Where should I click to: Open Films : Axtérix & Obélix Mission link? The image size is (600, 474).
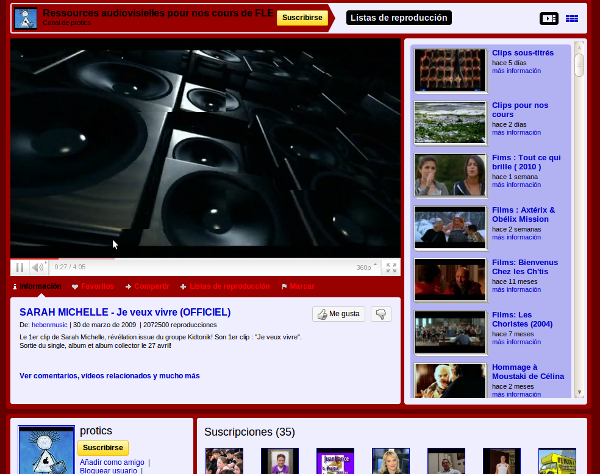[523, 215]
